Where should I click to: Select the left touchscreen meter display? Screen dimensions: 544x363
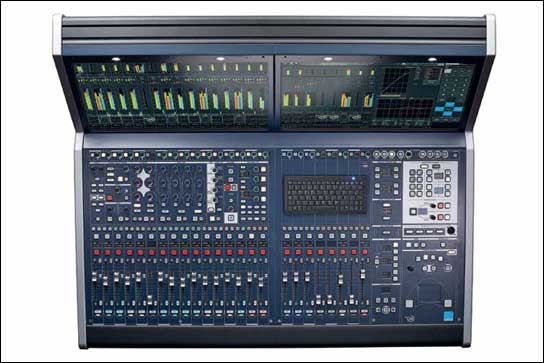pyautogui.click(x=172, y=94)
